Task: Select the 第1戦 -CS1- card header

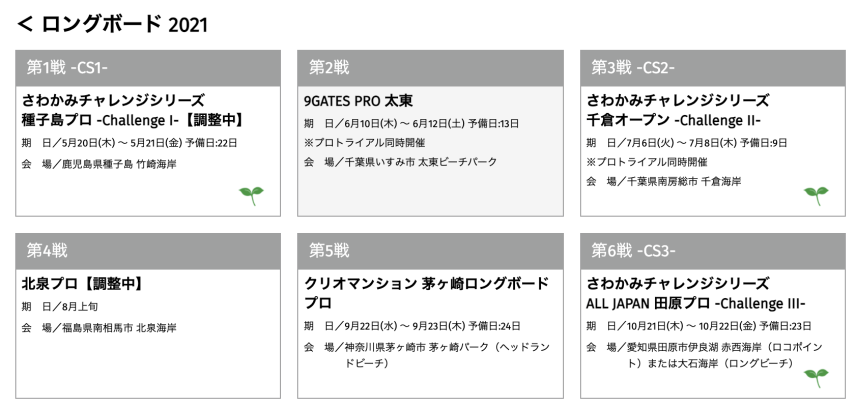Action: click(148, 68)
